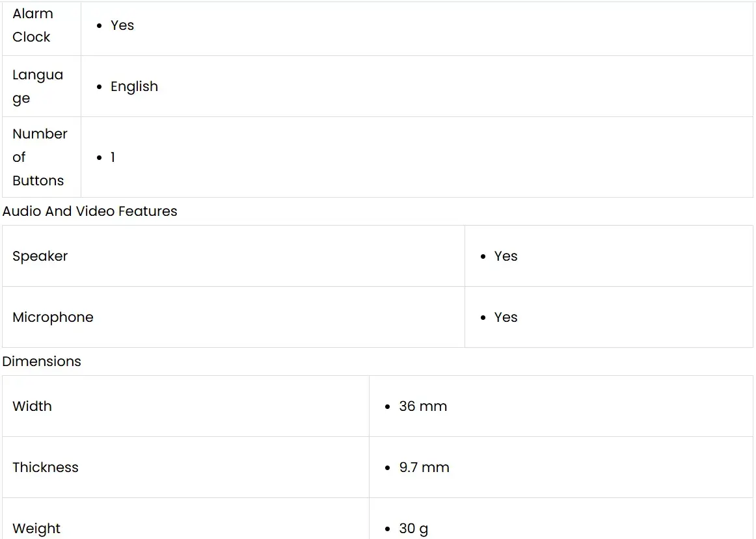Click the Thickness row label
The image size is (756, 539).
pos(46,467)
